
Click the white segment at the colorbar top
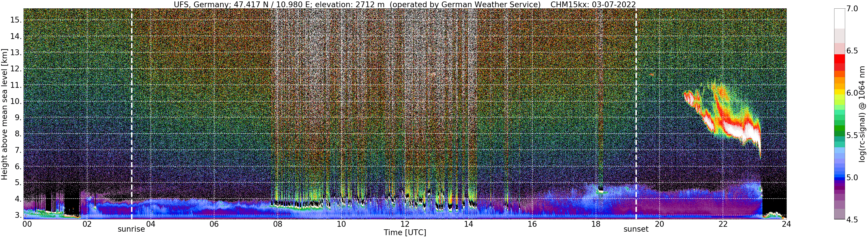[x=839, y=18]
